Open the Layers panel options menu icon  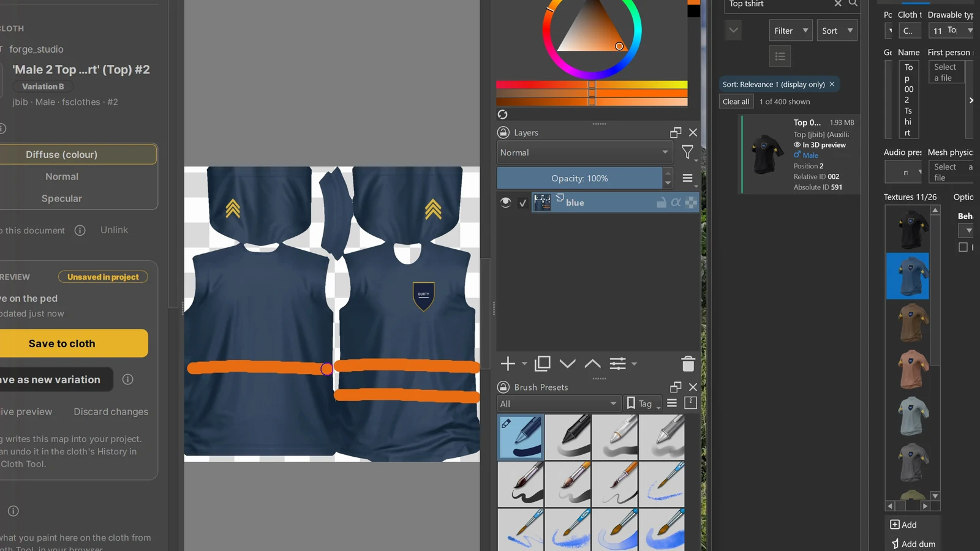[x=688, y=178]
